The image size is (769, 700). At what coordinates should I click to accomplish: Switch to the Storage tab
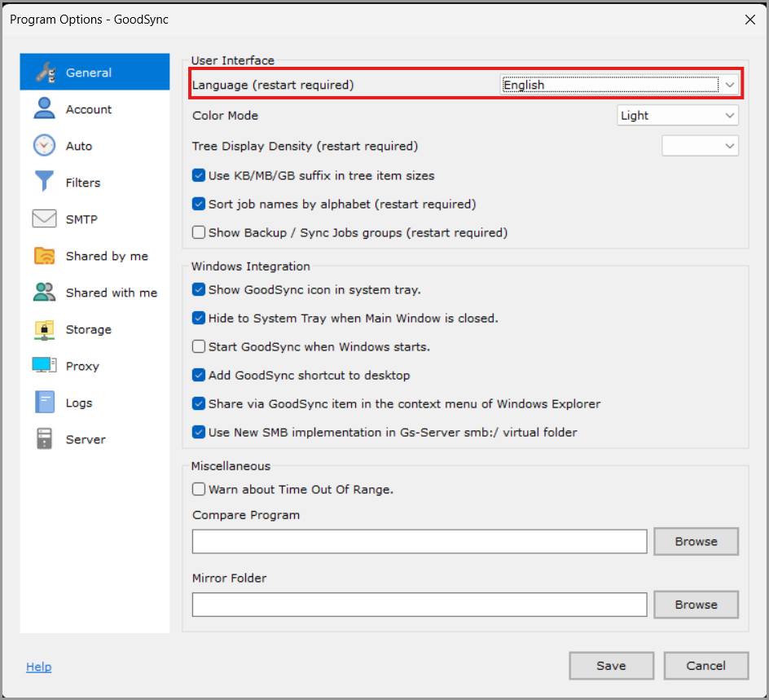coord(94,329)
